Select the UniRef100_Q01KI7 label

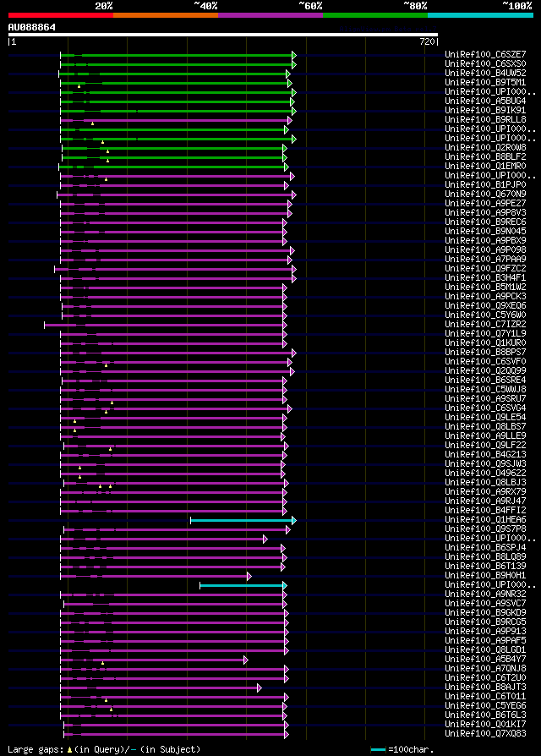(485, 725)
